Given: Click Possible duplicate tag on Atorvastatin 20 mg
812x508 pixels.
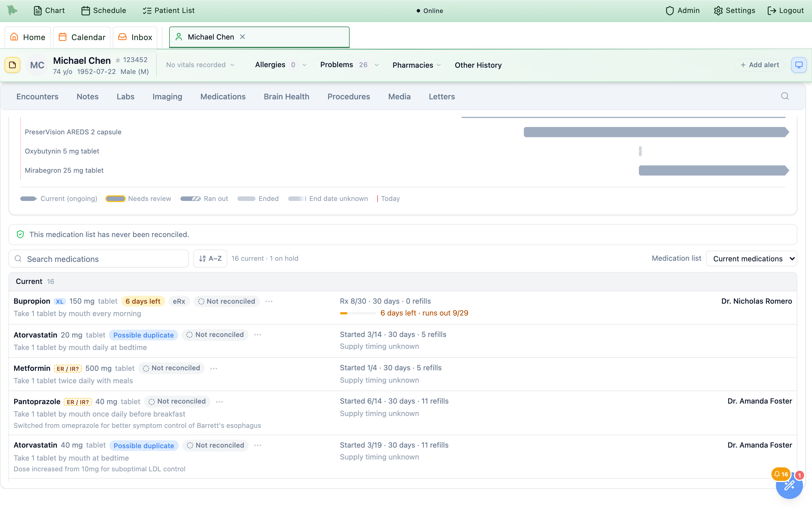Looking at the screenshot, I should click(143, 335).
